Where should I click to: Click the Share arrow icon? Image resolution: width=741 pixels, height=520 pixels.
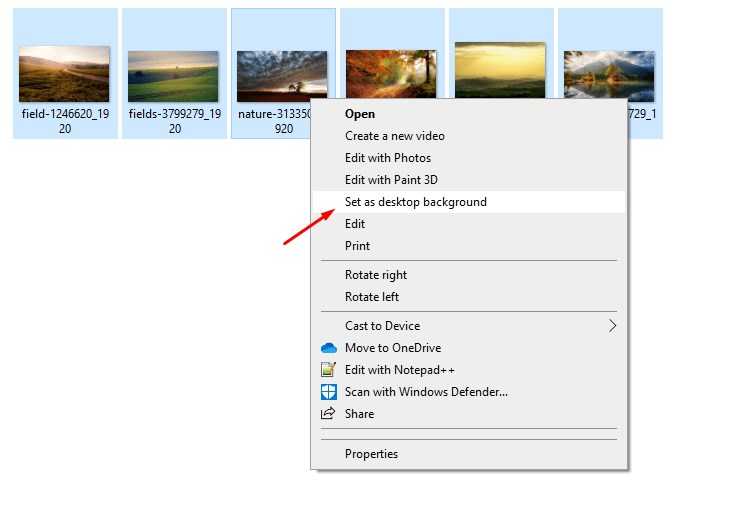tap(328, 414)
